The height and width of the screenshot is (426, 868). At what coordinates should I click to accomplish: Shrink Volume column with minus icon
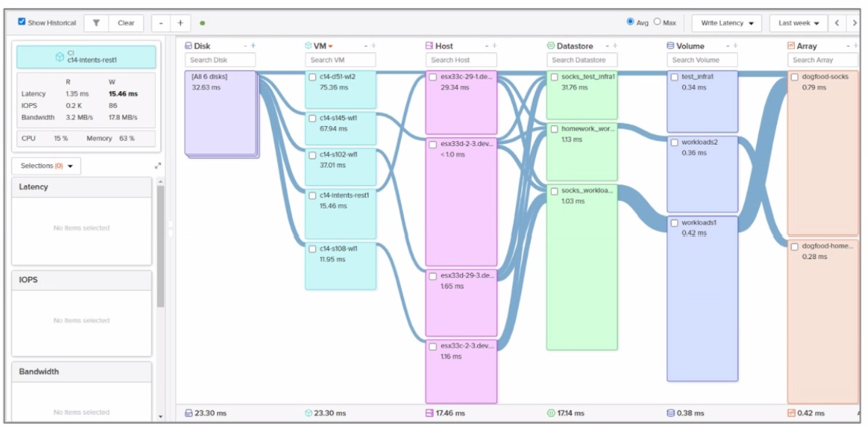click(x=728, y=46)
